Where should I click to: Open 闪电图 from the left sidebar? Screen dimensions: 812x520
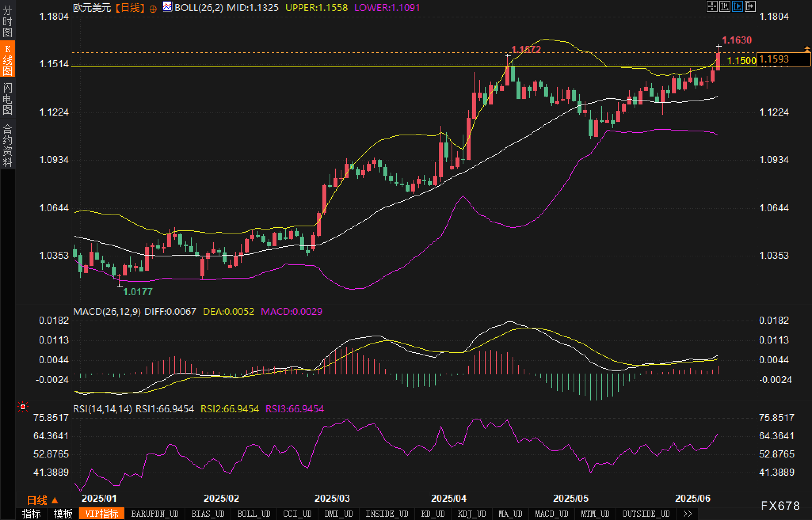click(x=8, y=99)
